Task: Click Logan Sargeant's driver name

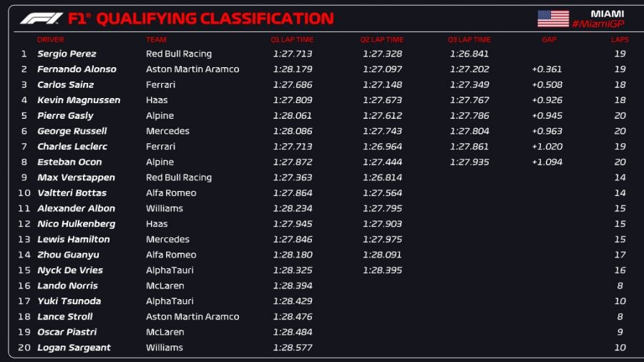Action: coord(74,348)
